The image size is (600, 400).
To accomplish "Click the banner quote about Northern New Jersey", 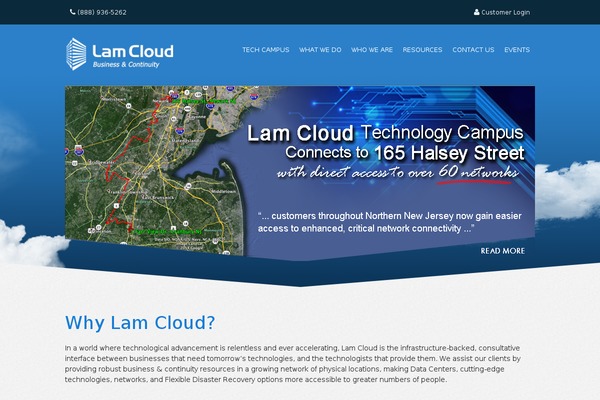I will 390,222.
